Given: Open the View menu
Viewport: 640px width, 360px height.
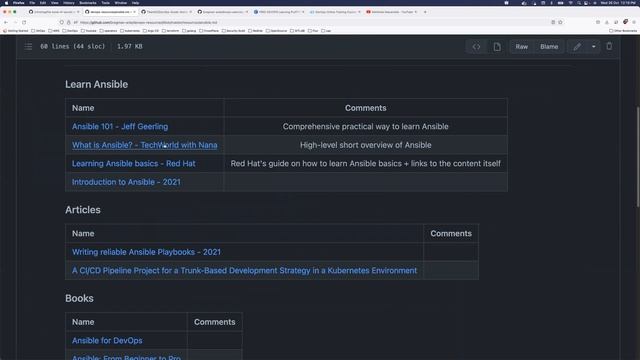Looking at the screenshot, I should (x=55, y=3).
